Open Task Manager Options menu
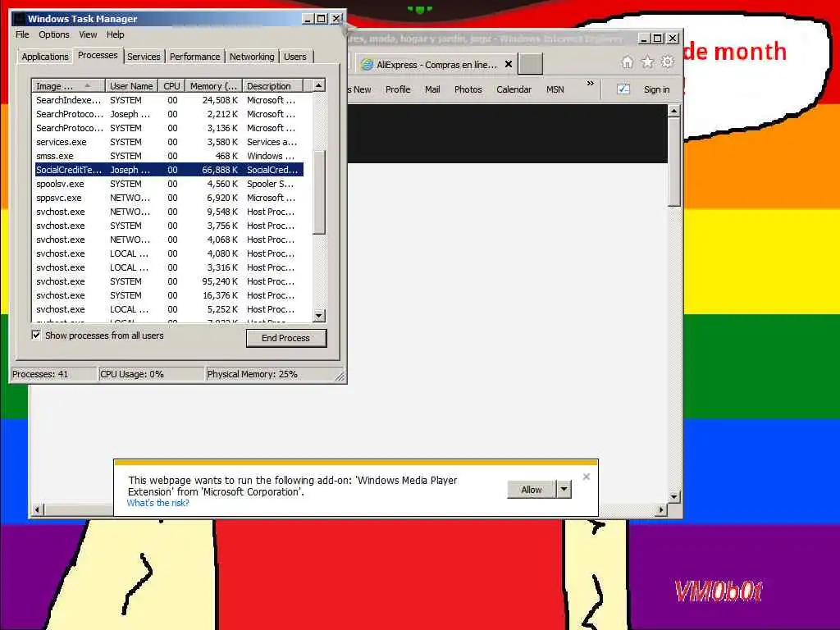 pyautogui.click(x=54, y=34)
